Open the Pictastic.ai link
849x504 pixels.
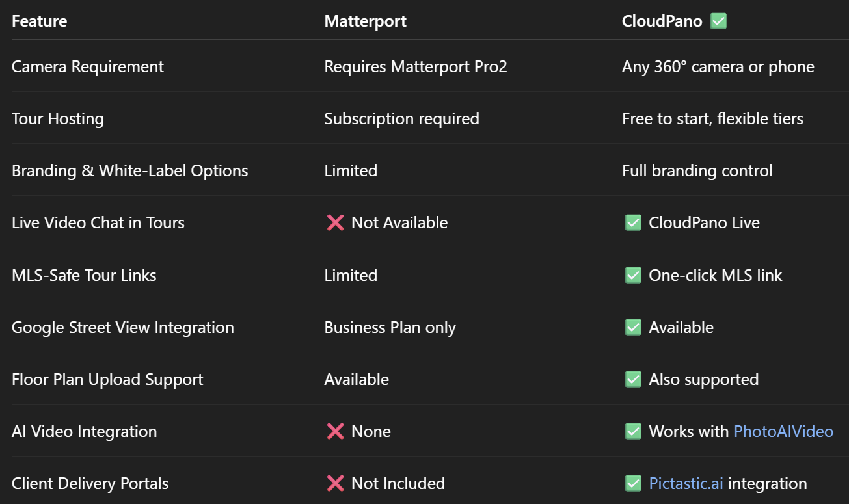(686, 483)
